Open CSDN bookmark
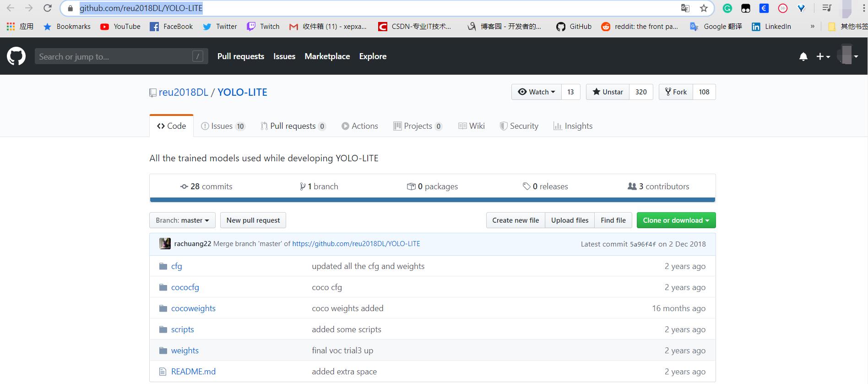Viewport: 868px width, 384px height. tap(415, 27)
